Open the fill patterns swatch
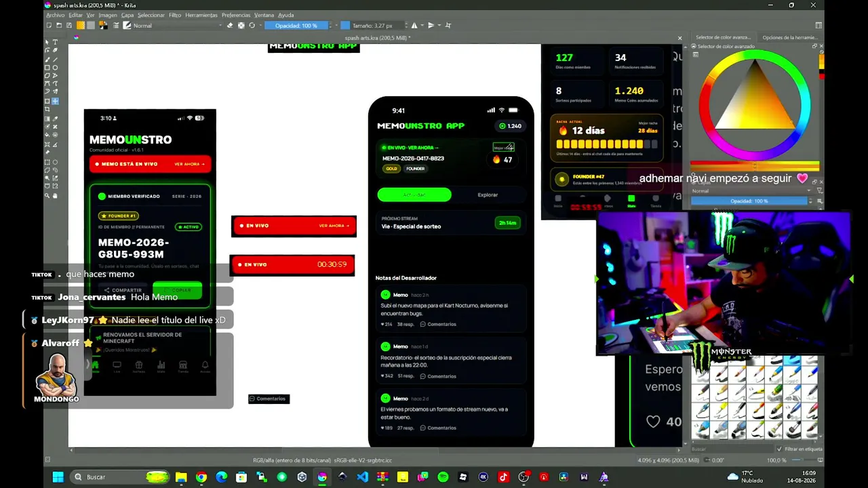This screenshot has width=868, height=488. [91, 26]
